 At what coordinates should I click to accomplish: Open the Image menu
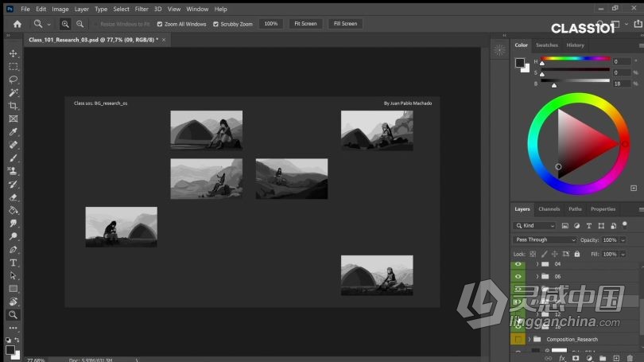(60, 9)
